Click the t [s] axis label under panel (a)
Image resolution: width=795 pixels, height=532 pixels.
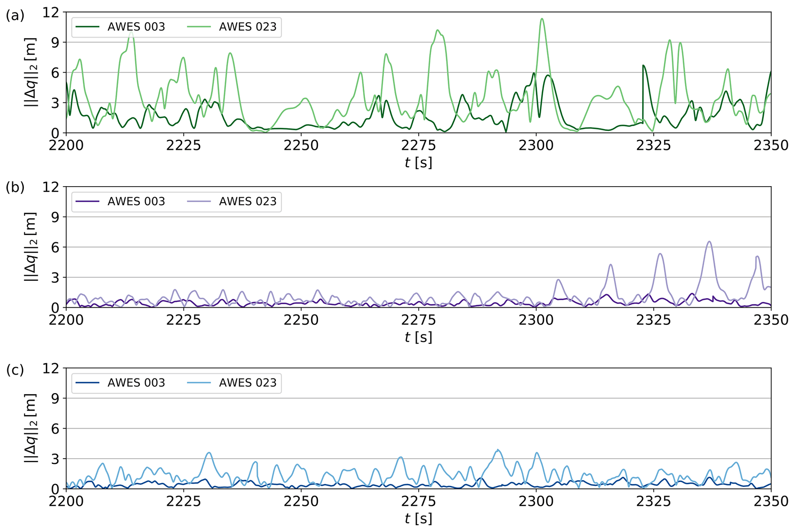[x=418, y=163]
